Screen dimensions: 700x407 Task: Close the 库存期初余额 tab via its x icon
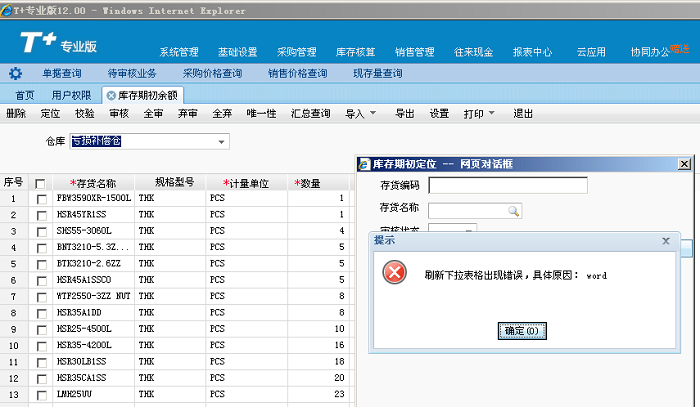(111, 96)
